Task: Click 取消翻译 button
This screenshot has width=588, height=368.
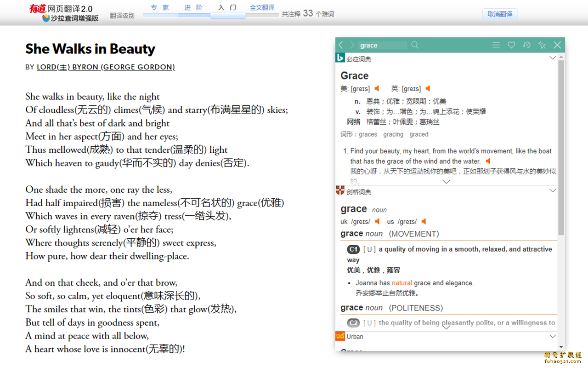Action: pyautogui.click(x=500, y=14)
